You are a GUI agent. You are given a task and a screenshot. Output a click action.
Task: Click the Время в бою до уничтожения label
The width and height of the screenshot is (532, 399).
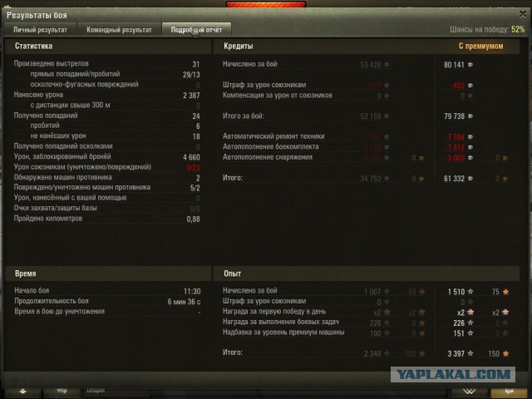coord(59,312)
